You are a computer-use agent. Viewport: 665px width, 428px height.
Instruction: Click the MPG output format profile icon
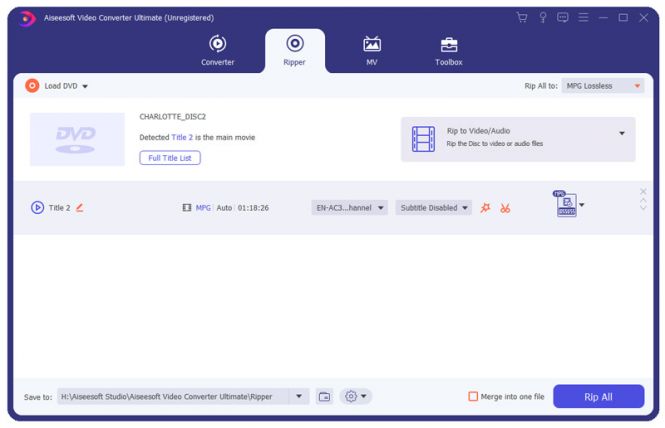tap(566, 204)
